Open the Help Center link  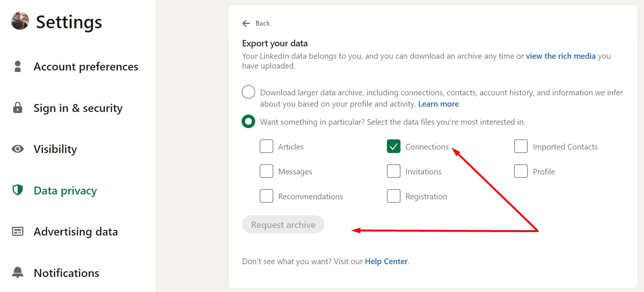[386, 261]
